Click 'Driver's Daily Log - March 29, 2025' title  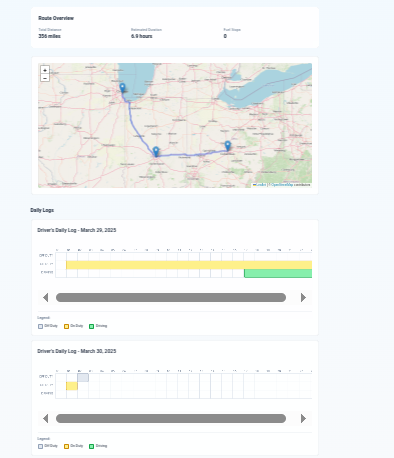pos(77,230)
